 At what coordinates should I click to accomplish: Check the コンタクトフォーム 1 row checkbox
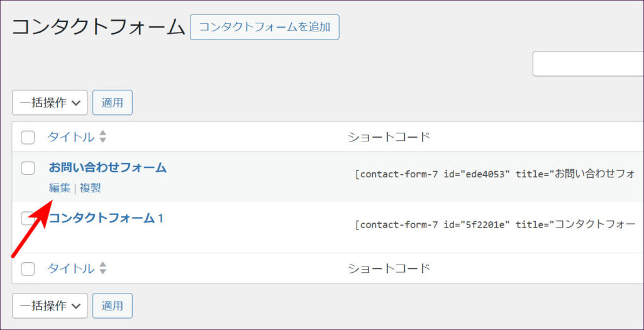pos(28,218)
